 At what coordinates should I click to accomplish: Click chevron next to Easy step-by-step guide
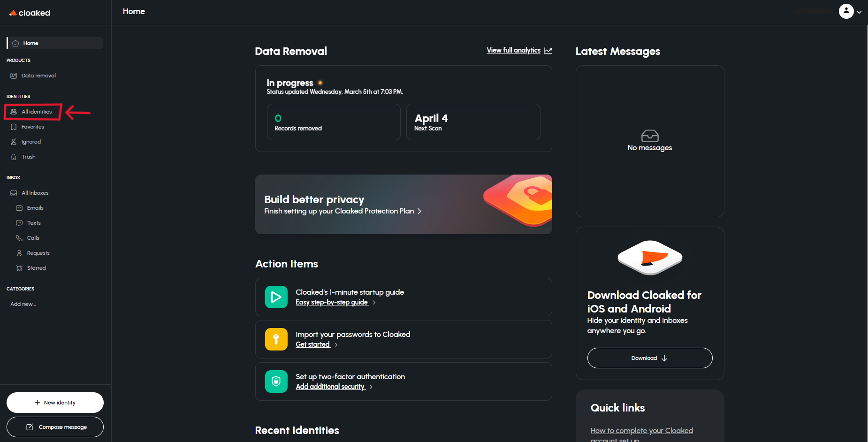(374, 303)
